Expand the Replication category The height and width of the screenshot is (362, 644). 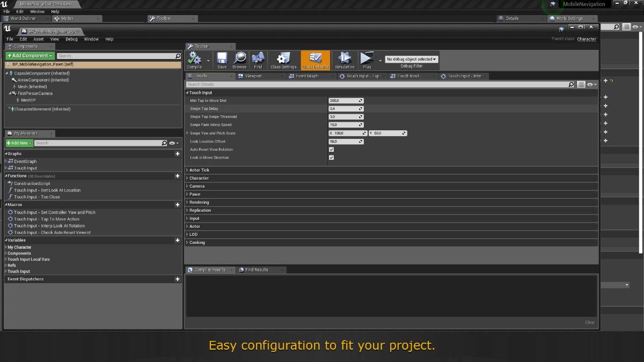187,210
